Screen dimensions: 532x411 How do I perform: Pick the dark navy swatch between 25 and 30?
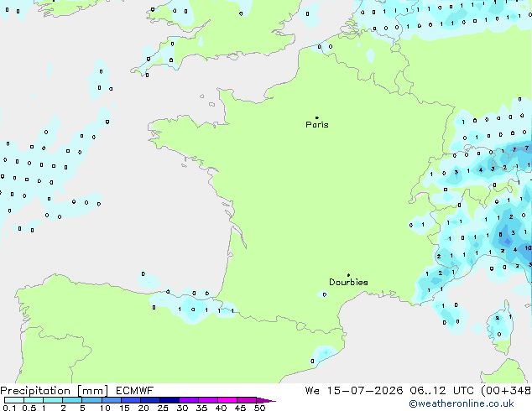(x=170, y=400)
